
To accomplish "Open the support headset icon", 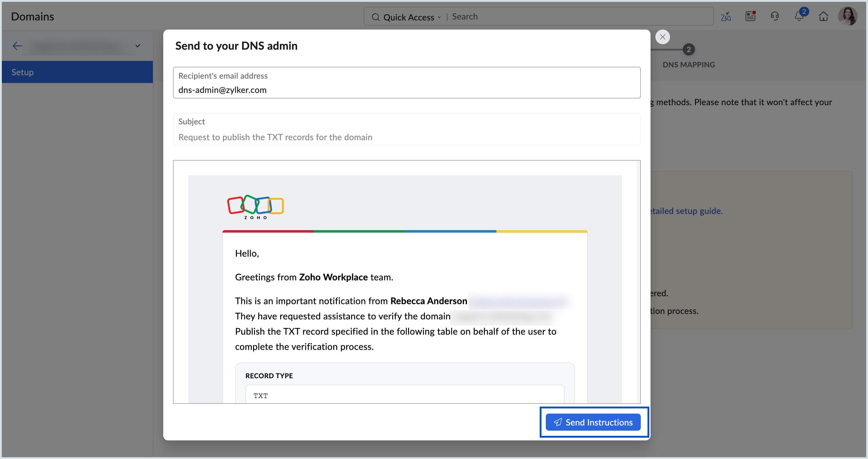I will click(x=774, y=16).
